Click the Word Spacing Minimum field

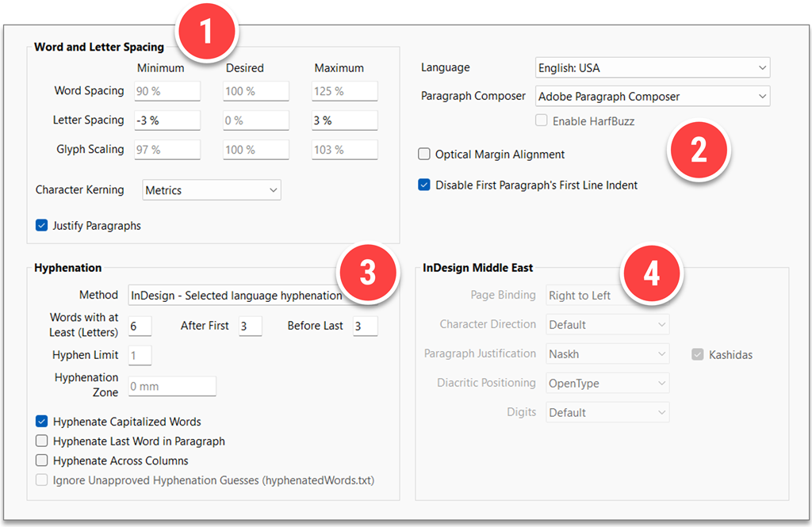click(x=167, y=91)
